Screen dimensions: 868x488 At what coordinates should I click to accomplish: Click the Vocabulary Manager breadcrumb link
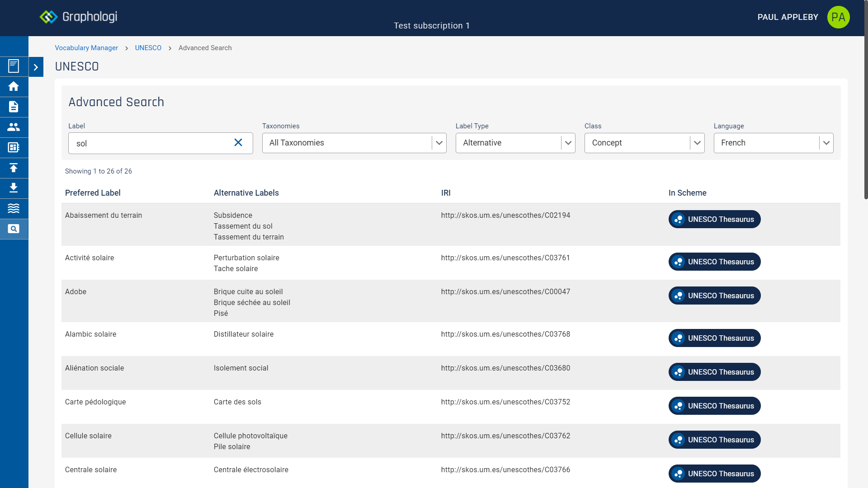tap(86, 48)
